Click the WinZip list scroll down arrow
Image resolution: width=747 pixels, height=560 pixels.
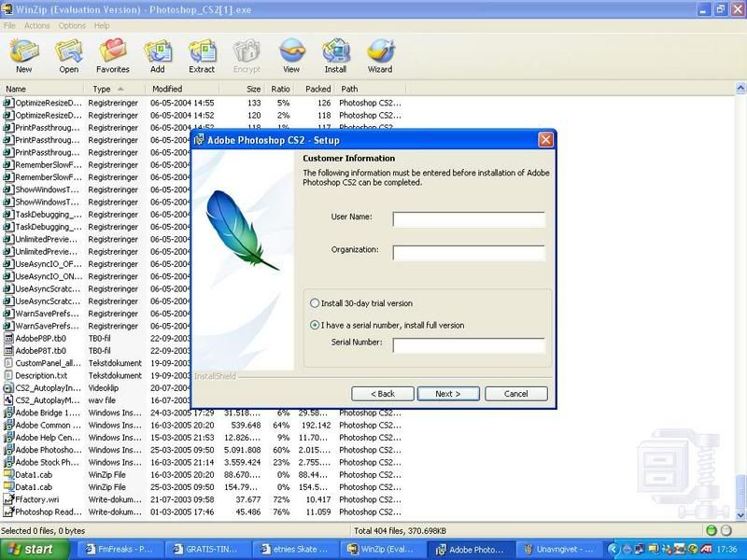740,515
